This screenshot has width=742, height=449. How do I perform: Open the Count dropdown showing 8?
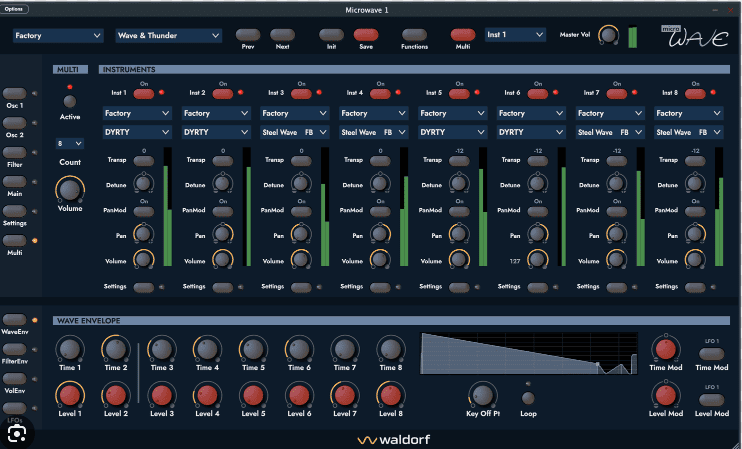click(70, 143)
